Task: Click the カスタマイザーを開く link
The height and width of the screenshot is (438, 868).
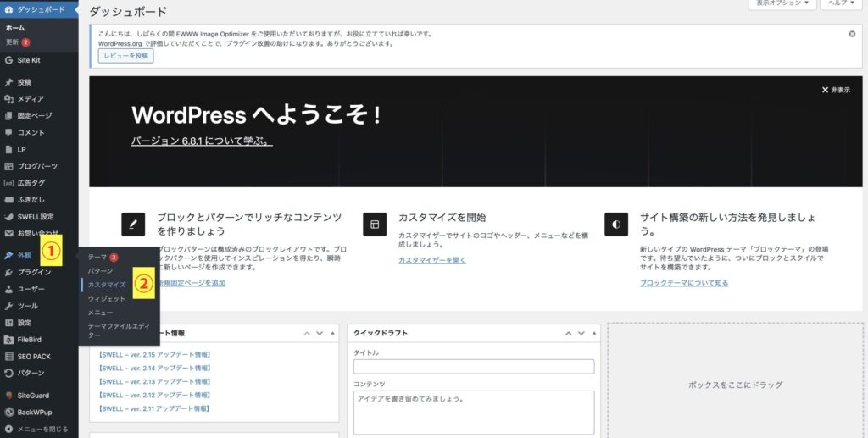Action: [431, 260]
